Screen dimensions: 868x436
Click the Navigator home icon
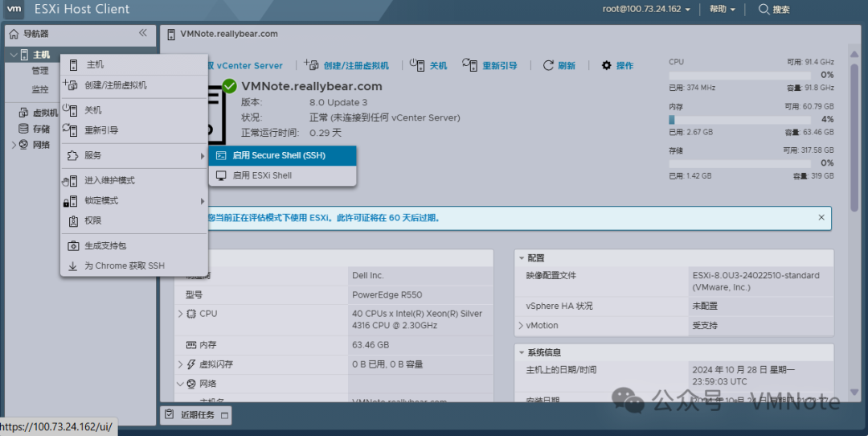point(14,35)
